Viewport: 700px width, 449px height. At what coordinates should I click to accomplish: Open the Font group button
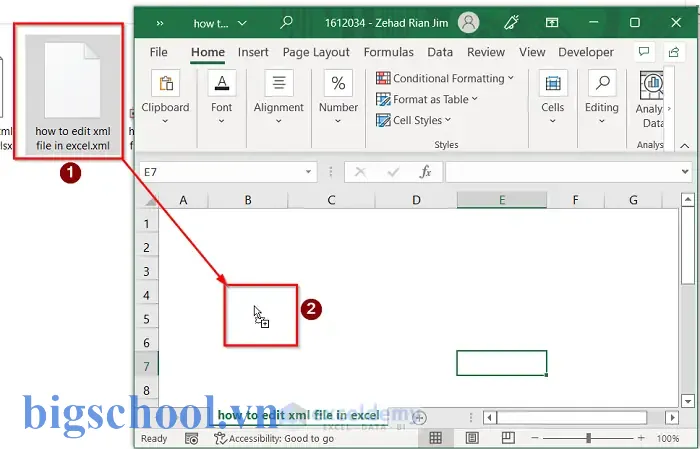coord(221,97)
